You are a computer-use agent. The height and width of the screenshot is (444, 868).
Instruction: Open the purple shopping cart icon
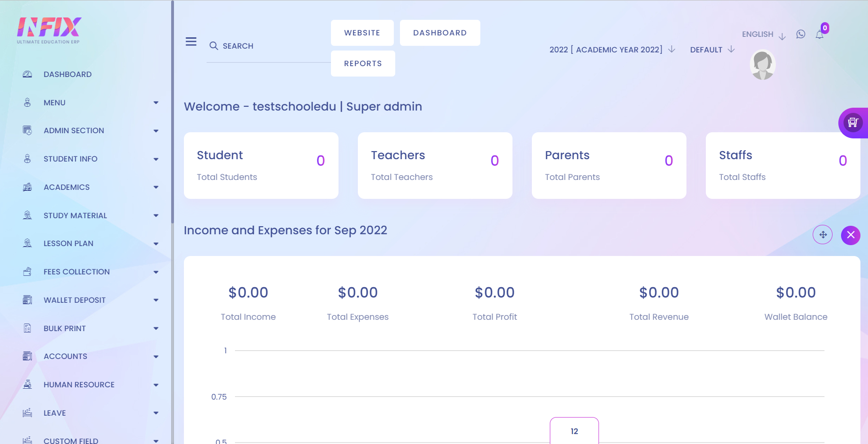point(853,123)
